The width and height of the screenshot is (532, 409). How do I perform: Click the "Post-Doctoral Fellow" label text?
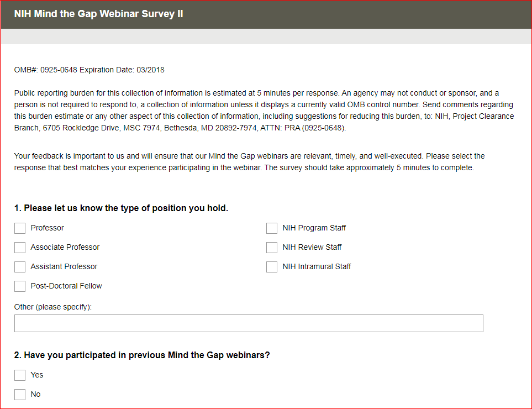66,286
